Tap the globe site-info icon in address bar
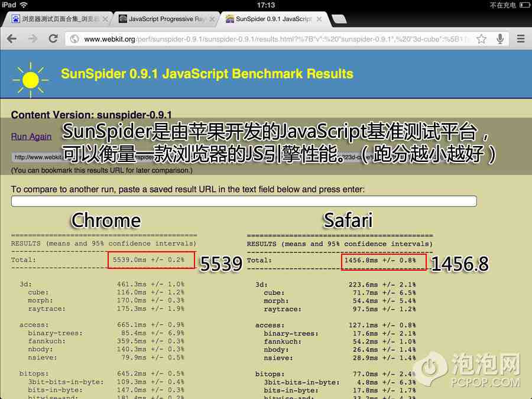This screenshot has width=532, height=399. [74, 40]
